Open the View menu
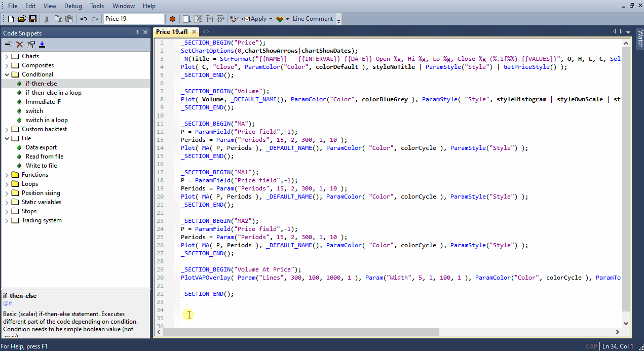The width and height of the screenshot is (644, 351). pos(50,6)
